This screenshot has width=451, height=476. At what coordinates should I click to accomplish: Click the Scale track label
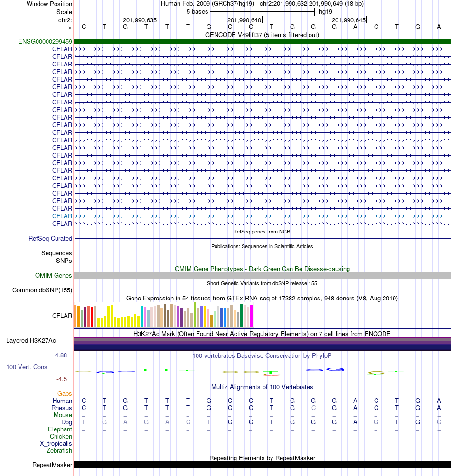point(64,12)
